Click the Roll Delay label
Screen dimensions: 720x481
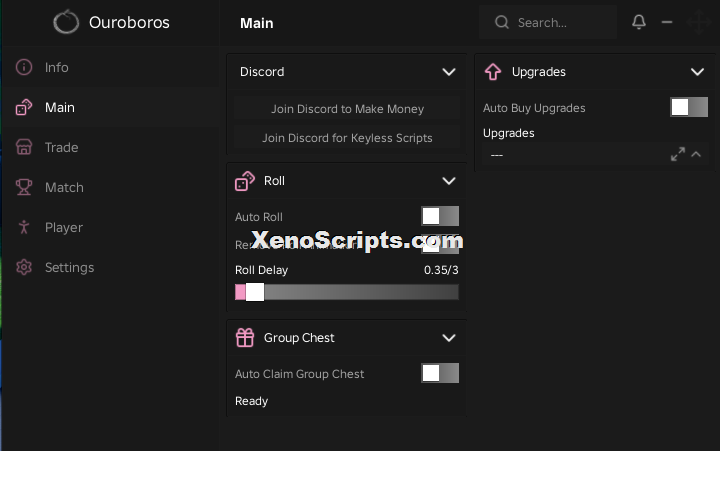(261, 270)
